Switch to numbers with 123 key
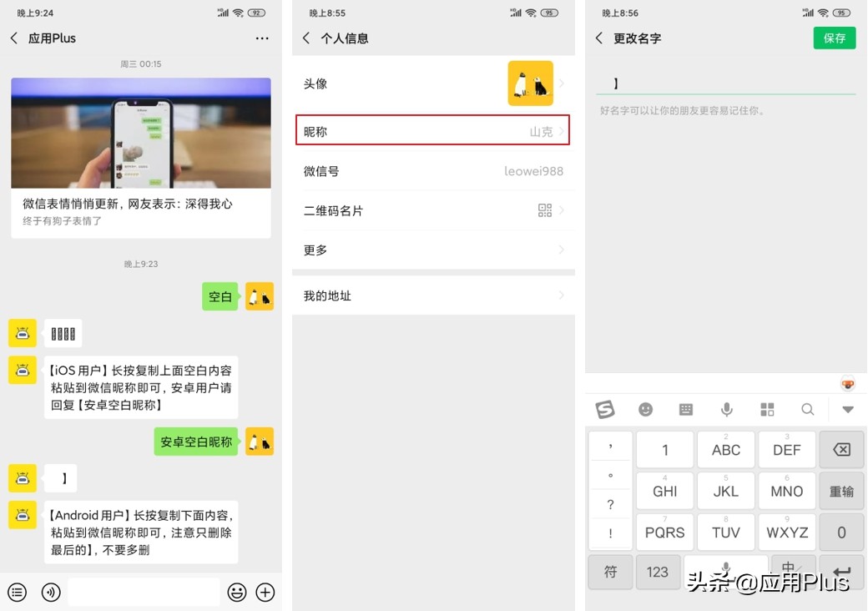The image size is (868, 611). [x=658, y=572]
